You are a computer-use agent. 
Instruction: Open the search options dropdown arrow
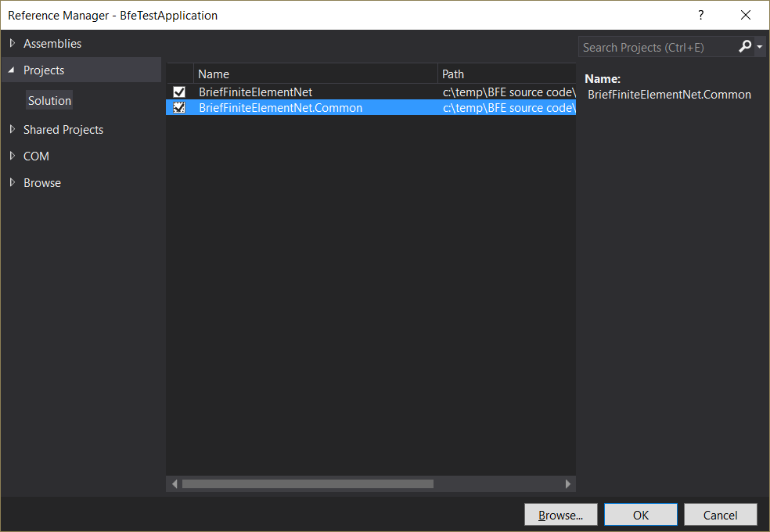click(760, 47)
